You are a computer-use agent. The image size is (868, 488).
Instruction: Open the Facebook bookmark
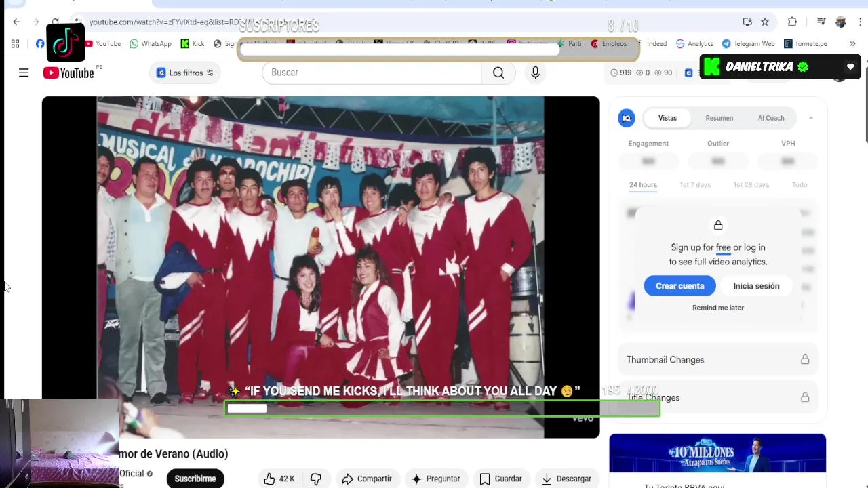pyautogui.click(x=40, y=43)
